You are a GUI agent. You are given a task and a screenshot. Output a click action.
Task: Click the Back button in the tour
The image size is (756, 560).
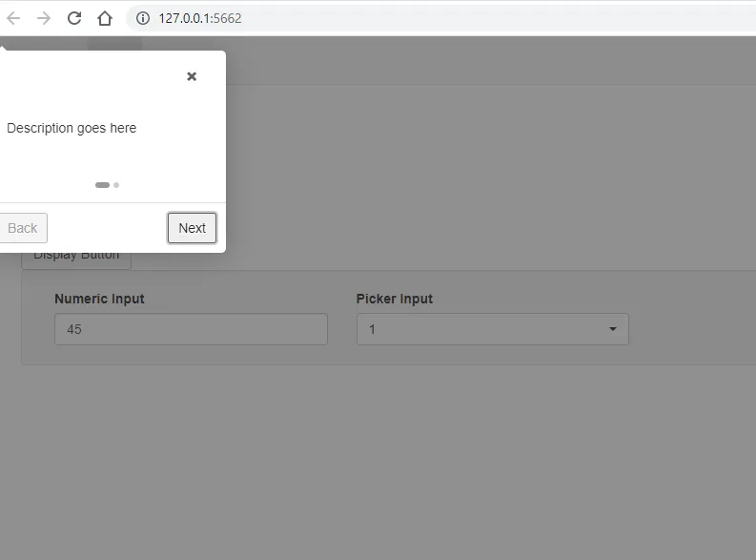[23, 228]
